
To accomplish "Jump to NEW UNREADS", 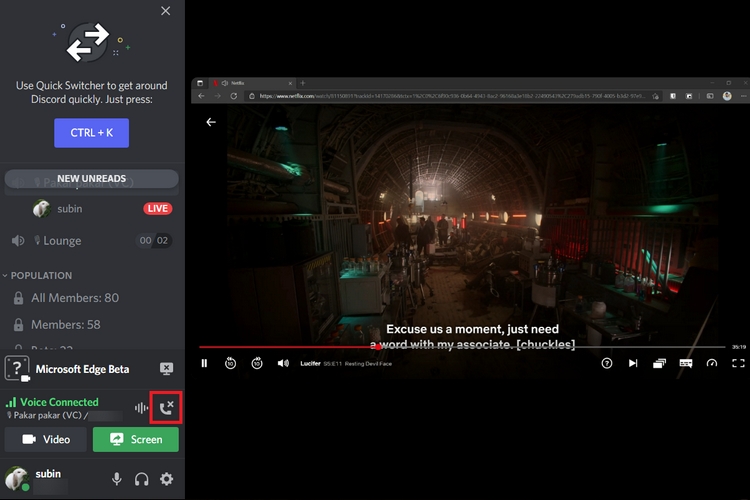I will (x=91, y=178).
